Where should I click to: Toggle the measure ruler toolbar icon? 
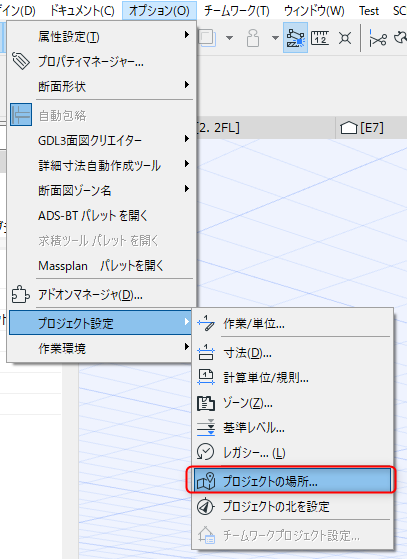click(320, 38)
